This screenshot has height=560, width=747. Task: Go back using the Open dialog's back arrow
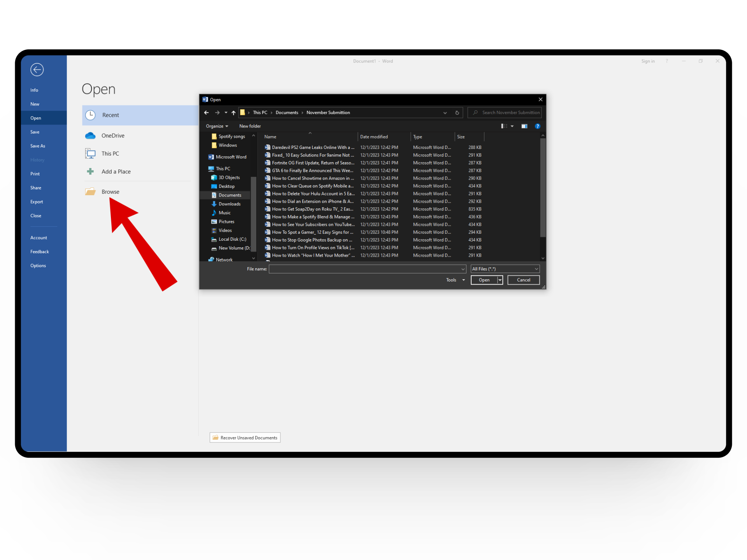pos(207,113)
